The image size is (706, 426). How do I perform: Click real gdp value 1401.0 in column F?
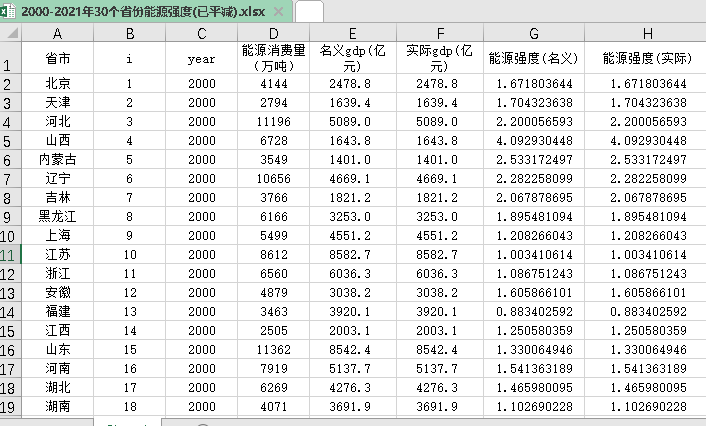pyautogui.click(x=440, y=159)
